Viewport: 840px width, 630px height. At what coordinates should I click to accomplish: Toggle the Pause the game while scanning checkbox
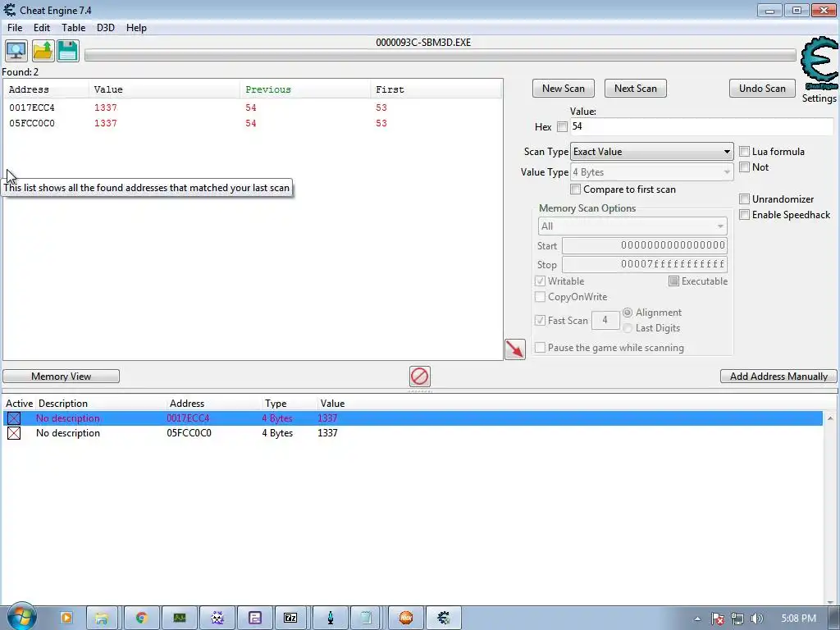point(540,348)
